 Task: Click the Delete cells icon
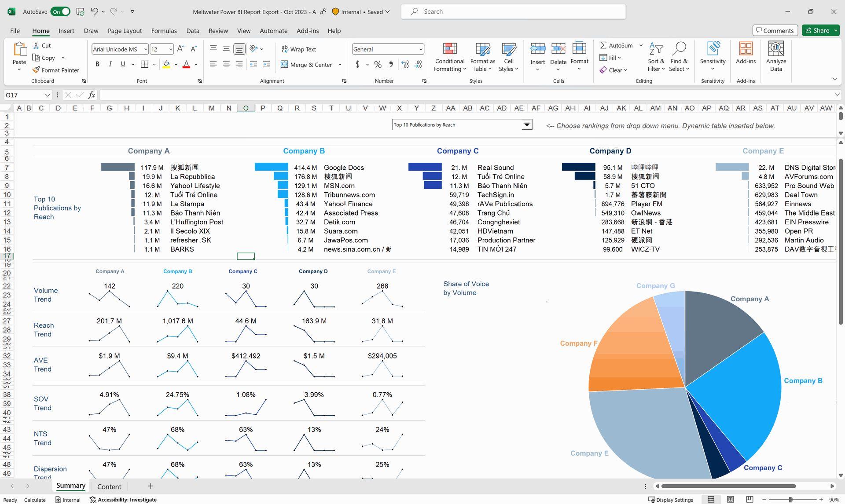click(x=558, y=48)
